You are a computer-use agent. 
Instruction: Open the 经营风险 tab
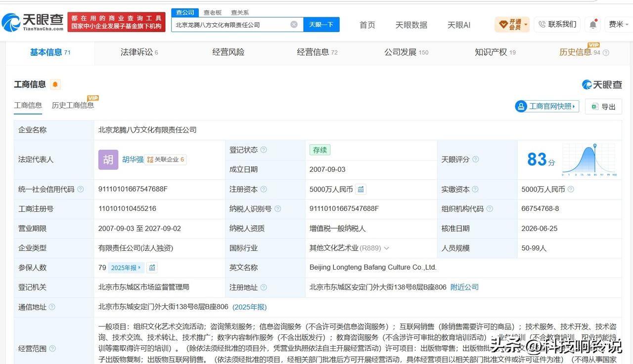click(228, 52)
